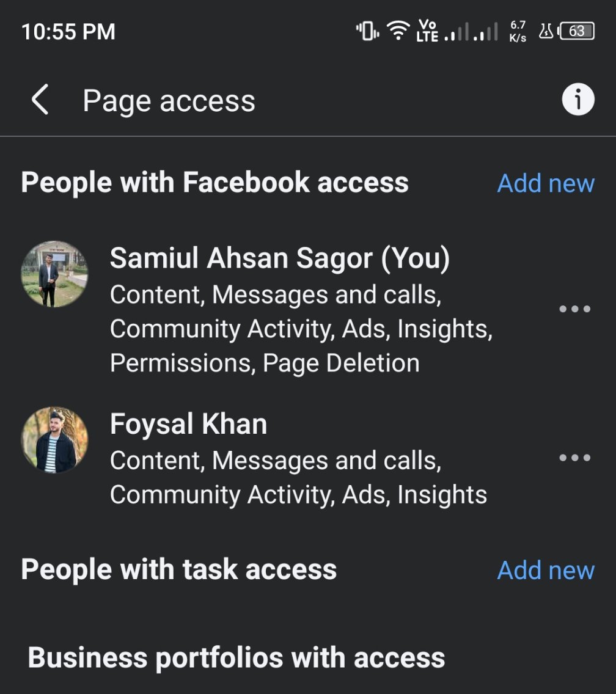Tap the 10:55 PM clock
Screen dimensions: 616x694
point(68,32)
